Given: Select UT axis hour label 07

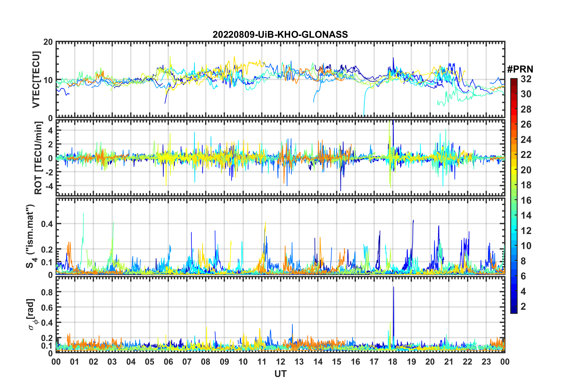Looking at the screenshot, I should click(187, 362).
